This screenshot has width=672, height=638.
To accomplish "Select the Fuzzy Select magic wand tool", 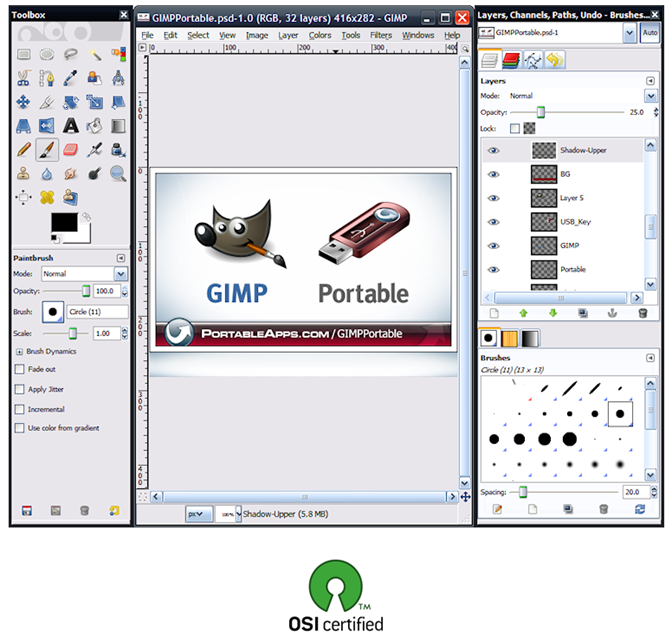I will pyautogui.click(x=94, y=54).
